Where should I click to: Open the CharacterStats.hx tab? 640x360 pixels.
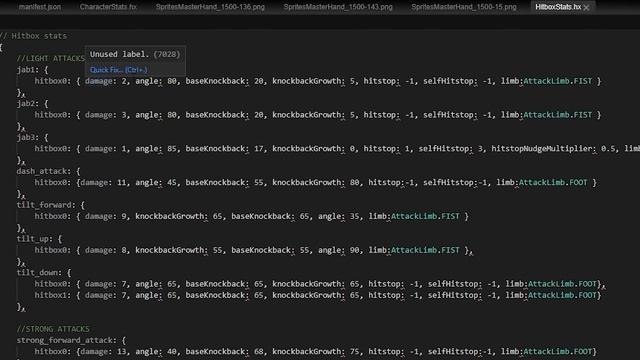(108, 7)
